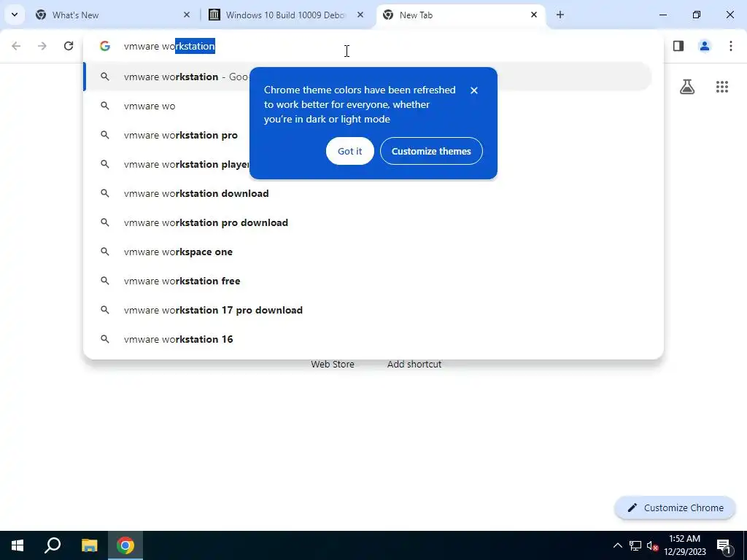Image resolution: width=747 pixels, height=560 pixels.
Task: Click the Google logo in address bar
Action: [x=105, y=46]
